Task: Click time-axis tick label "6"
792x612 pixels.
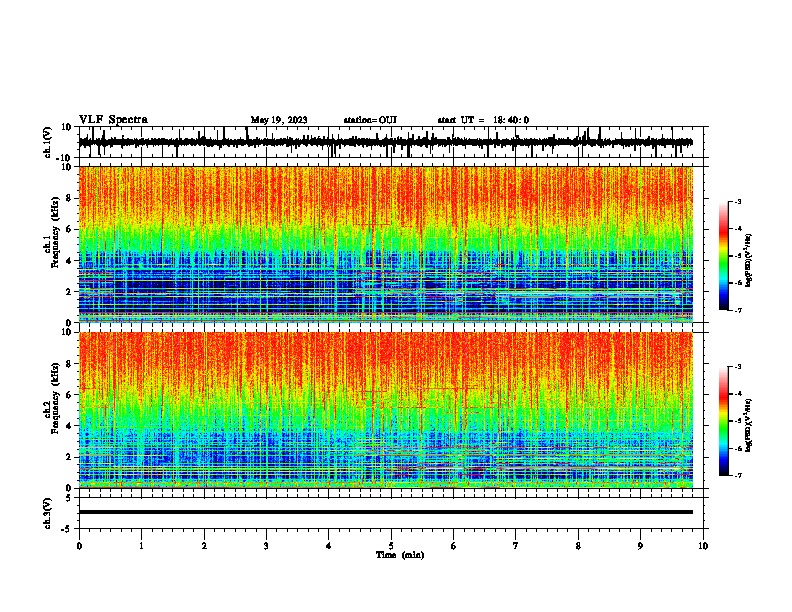Action: (454, 546)
